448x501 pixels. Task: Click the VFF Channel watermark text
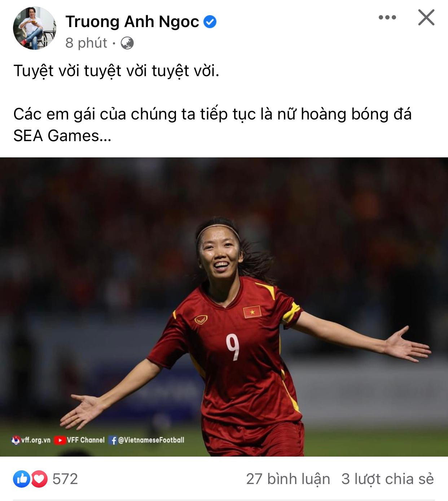point(85,440)
